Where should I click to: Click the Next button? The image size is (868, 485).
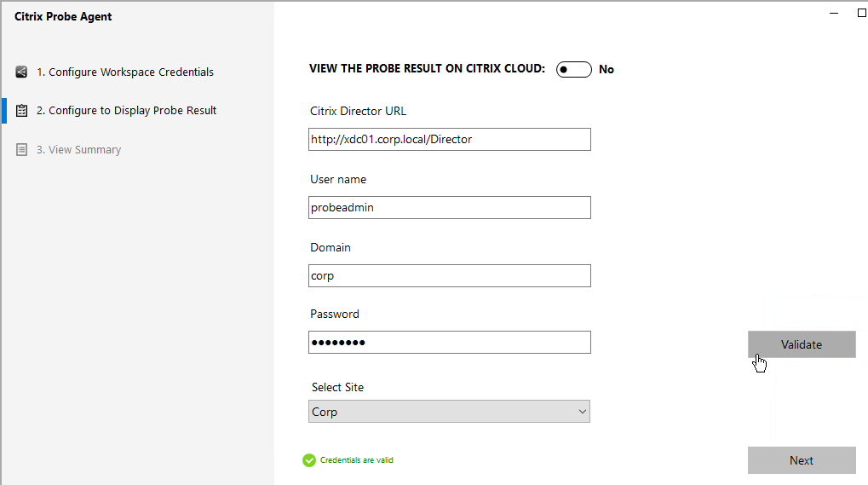coord(802,460)
